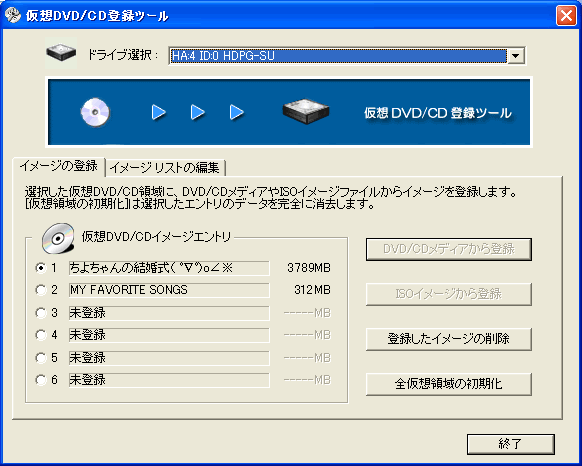Click the third blue arrow in banner

point(236,112)
